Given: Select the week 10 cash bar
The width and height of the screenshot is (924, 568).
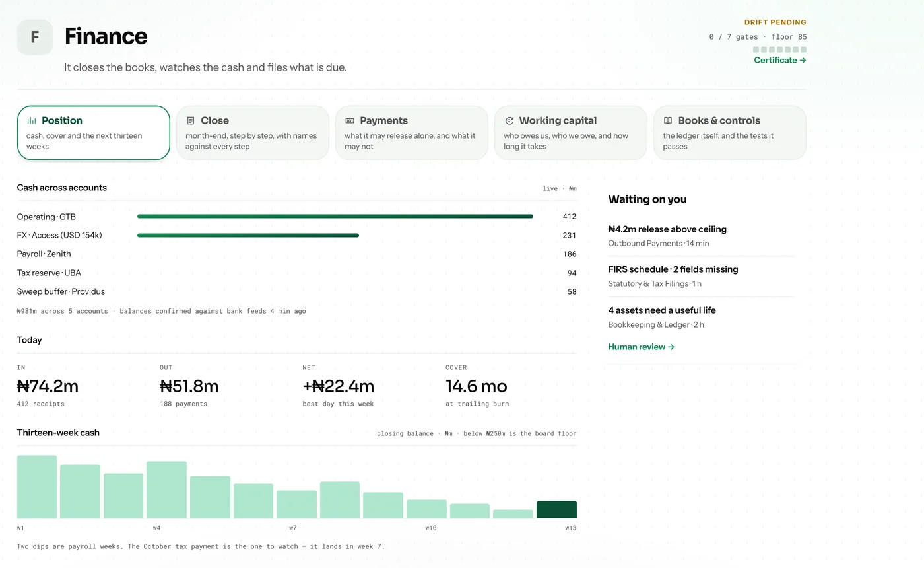Looking at the screenshot, I should [x=426, y=509].
